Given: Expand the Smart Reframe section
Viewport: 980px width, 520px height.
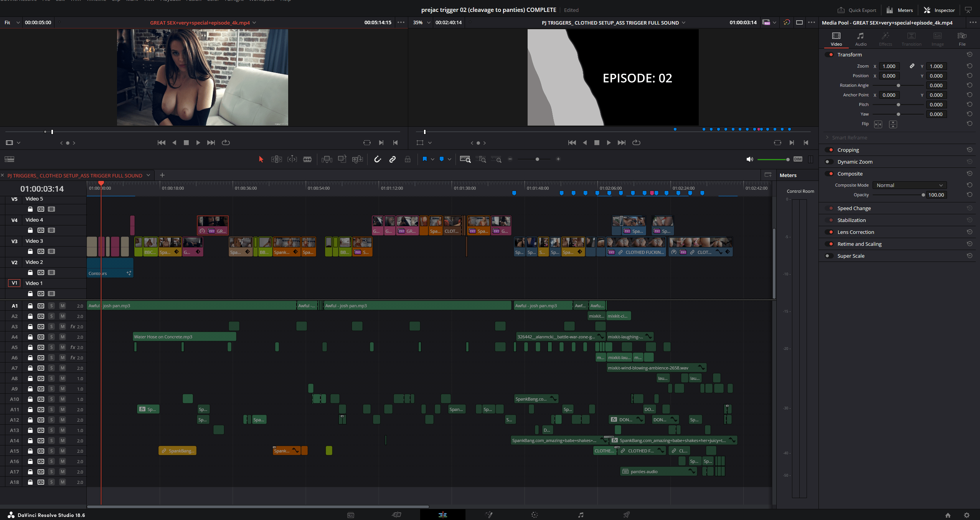Looking at the screenshot, I should (x=849, y=137).
